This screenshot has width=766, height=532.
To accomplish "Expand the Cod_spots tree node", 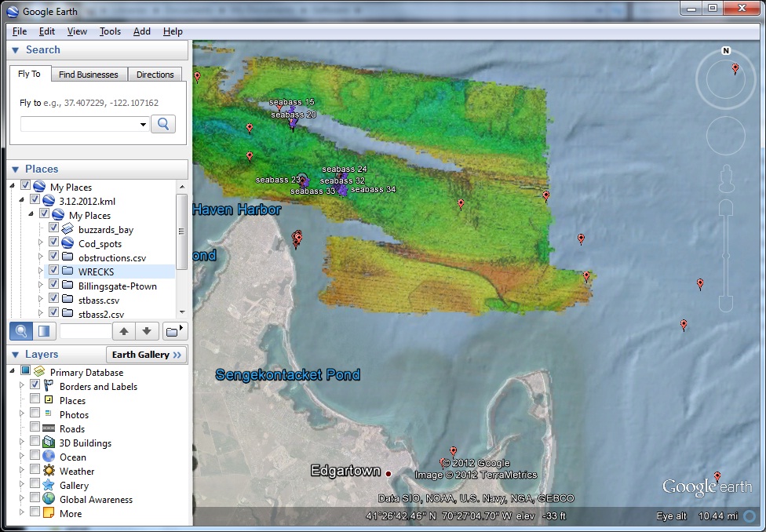I will point(41,242).
